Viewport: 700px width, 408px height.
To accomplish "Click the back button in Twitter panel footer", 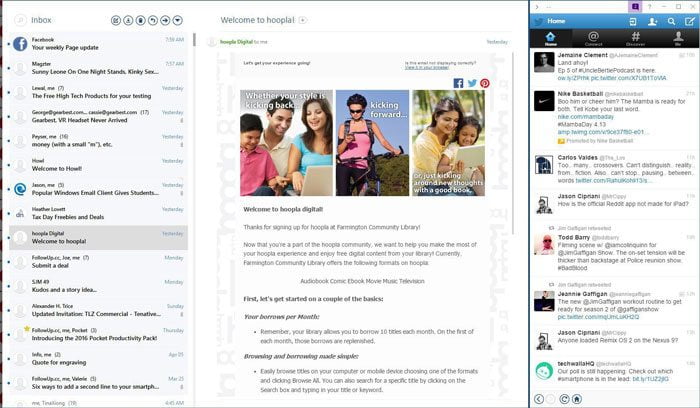I will click(539, 399).
